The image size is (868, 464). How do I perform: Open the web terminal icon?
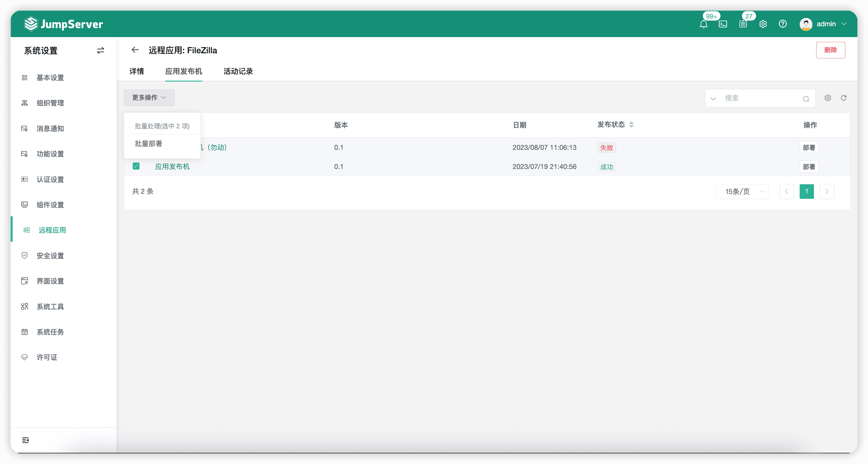[x=723, y=24]
